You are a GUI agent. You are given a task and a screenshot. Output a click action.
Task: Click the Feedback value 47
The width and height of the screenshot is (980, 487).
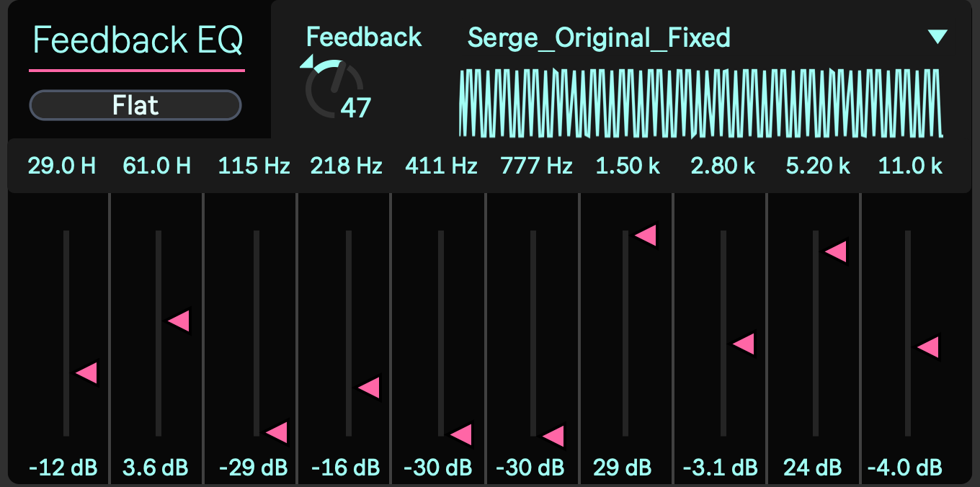coord(355,108)
